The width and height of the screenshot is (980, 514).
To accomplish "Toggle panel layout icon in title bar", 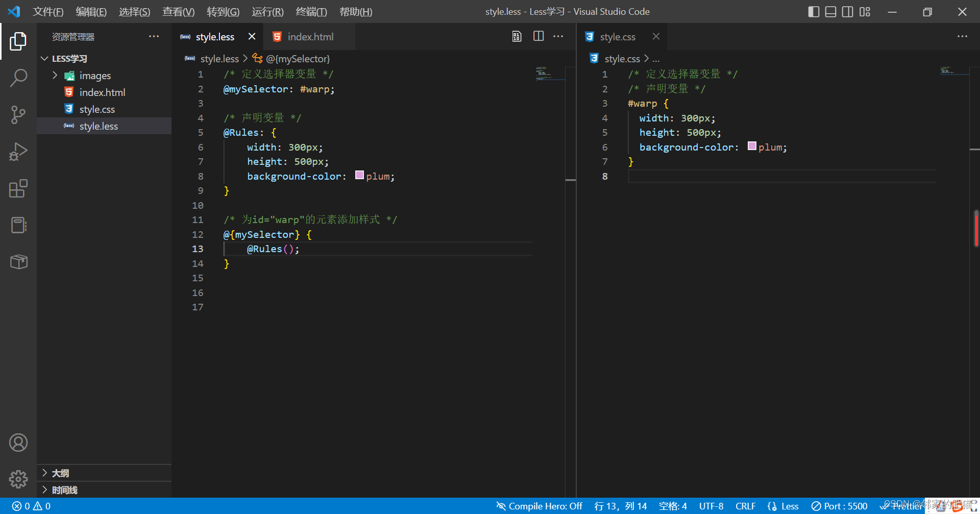I will tap(831, 11).
